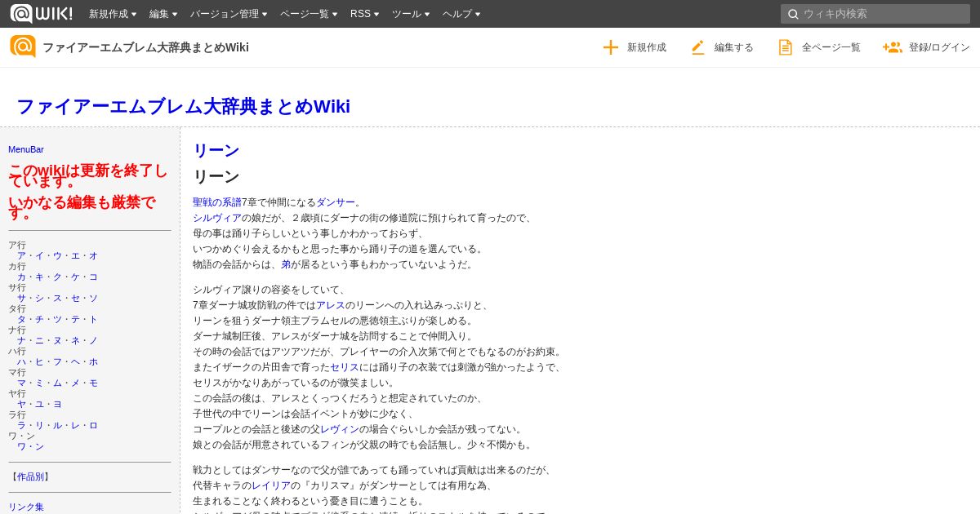Screen dimensions: 980x514
Task: Select the ン index link on bottom row
Action: (x=39, y=446)
